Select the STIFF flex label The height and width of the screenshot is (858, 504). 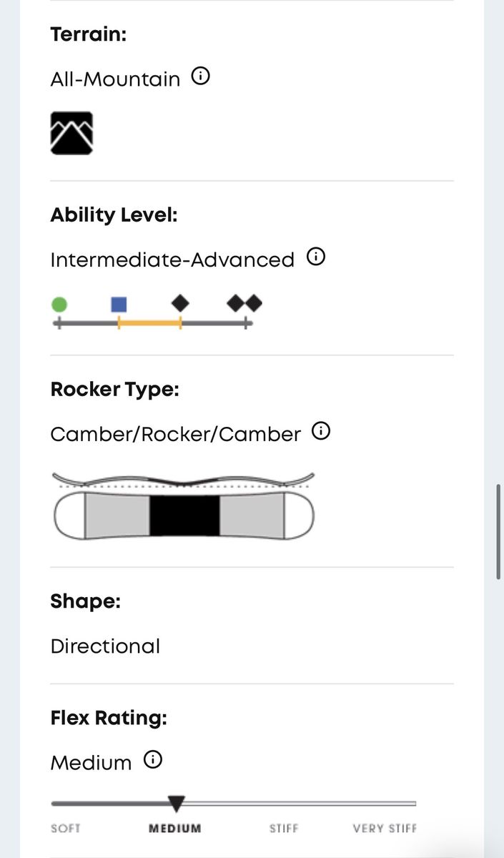point(284,829)
